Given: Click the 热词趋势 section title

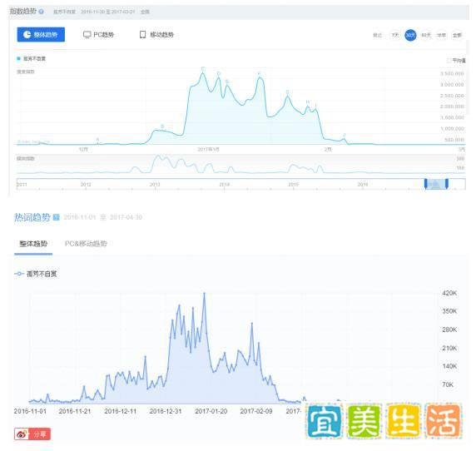Looking at the screenshot, I should coord(32,217).
